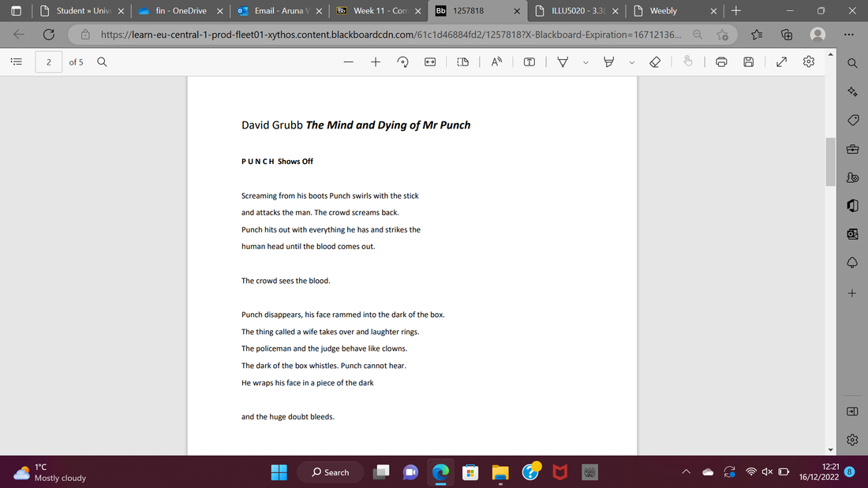Go back to previous page

pyautogui.click(x=19, y=35)
